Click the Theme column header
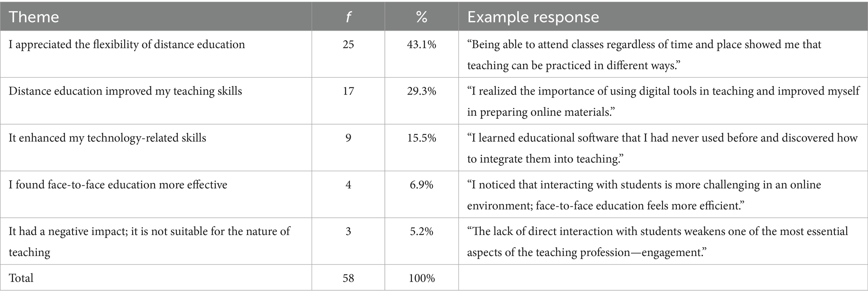The image size is (868, 298). pyautogui.click(x=34, y=17)
